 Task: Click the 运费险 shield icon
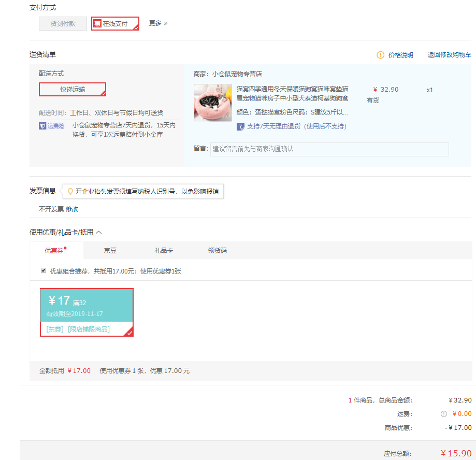(x=42, y=126)
